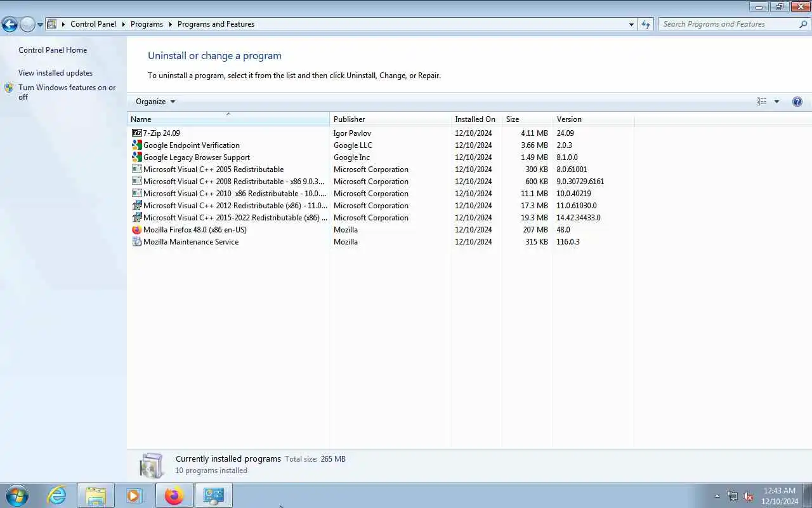Launch Internet Explorer from the taskbar
The height and width of the screenshot is (508, 812).
coord(57,495)
